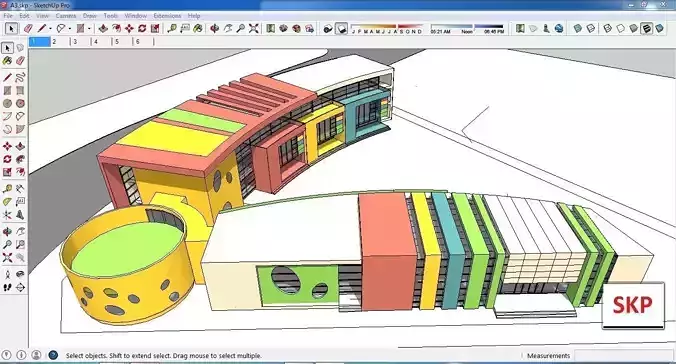This screenshot has width=676, height=364.
Task: Select the Freehand tool in left palette
Action: (x=20, y=78)
